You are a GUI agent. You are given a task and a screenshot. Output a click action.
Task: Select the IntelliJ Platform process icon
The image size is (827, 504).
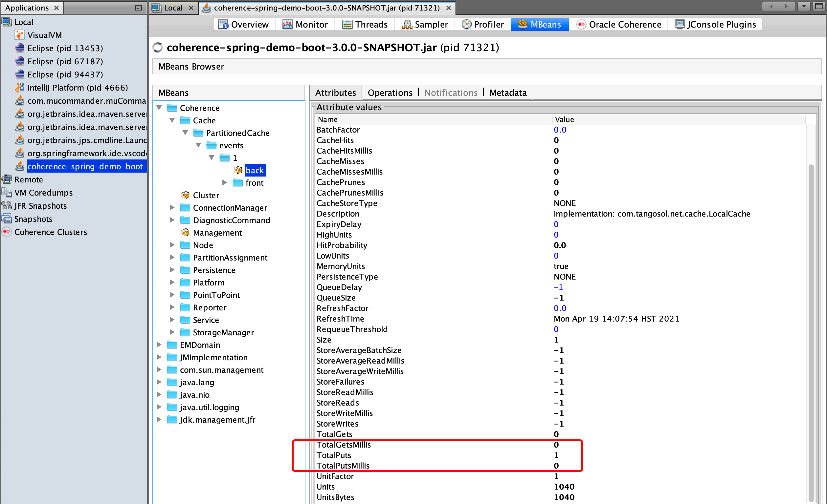(x=19, y=88)
